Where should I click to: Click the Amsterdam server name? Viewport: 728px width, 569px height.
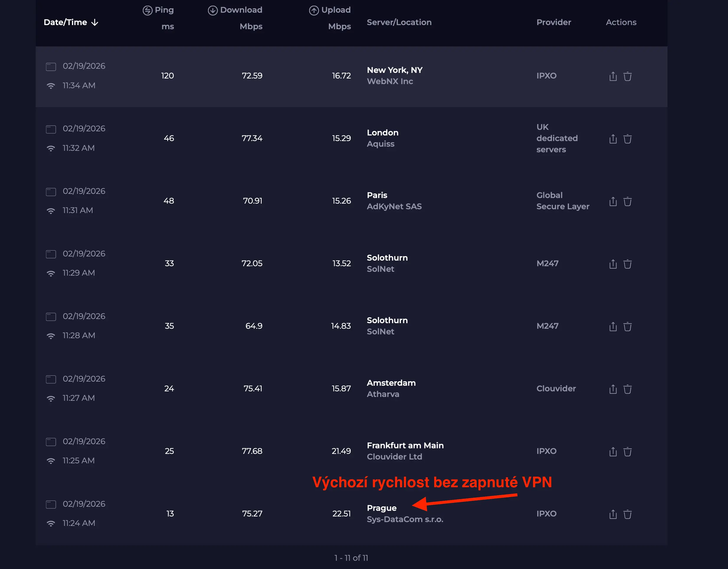click(391, 383)
